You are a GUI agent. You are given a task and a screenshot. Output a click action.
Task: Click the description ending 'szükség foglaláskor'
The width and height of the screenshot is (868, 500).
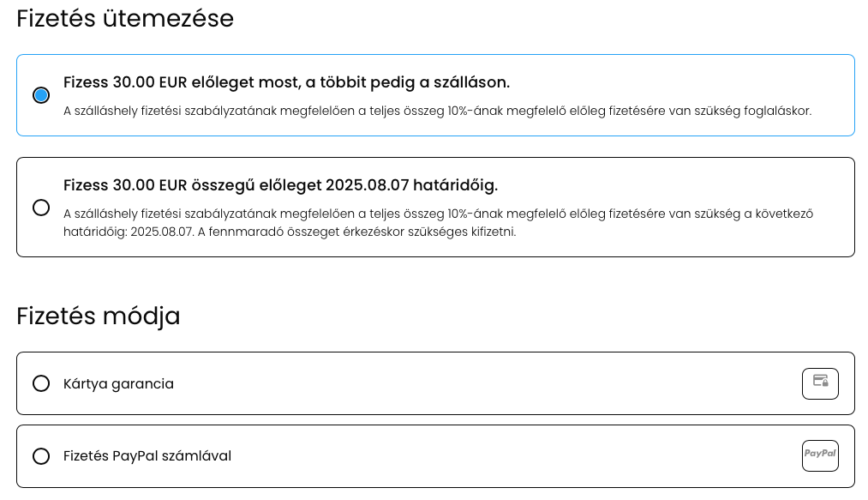point(437,111)
